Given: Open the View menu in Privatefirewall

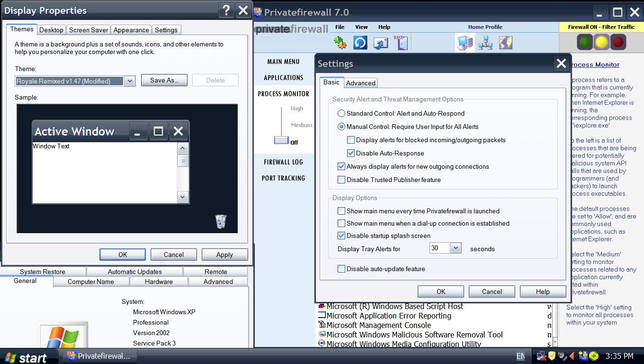Looking at the screenshot, I should (x=361, y=27).
